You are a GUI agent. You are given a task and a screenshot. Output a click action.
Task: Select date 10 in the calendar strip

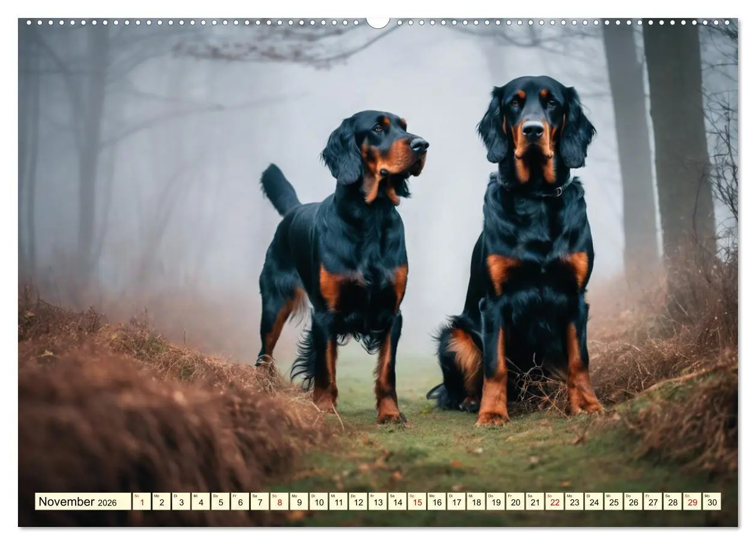(x=319, y=502)
